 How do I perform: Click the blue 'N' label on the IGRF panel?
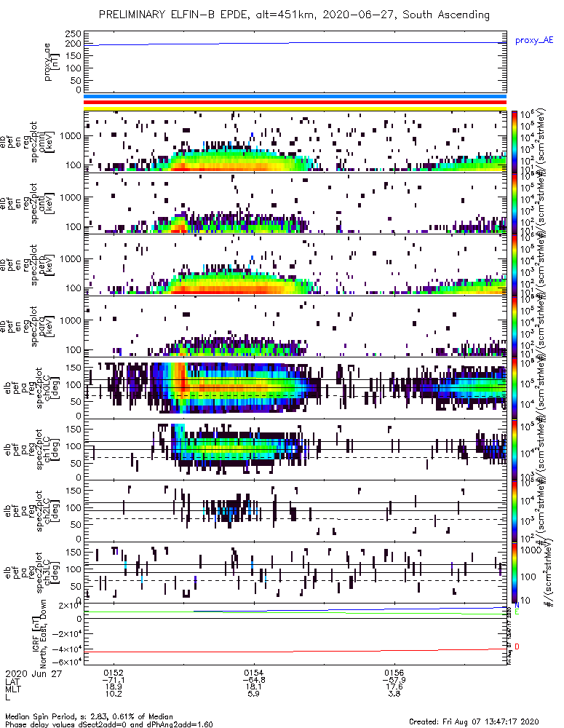(x=517, y=606)
